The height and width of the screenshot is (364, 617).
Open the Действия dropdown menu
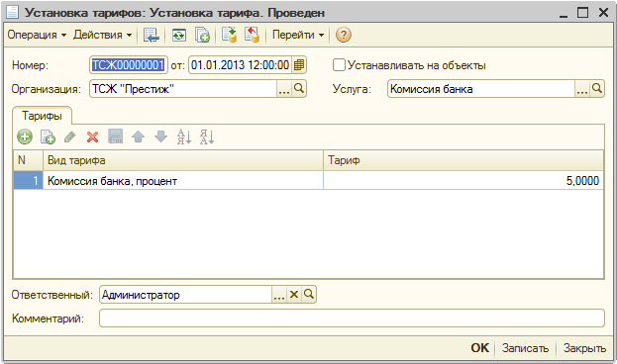pyautogui.click(x=102, y=35)
